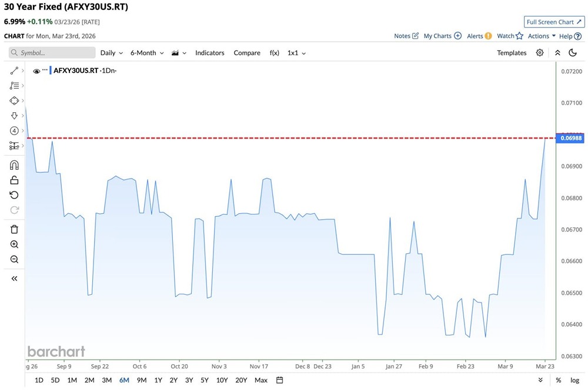Open chart settings gear icon
This screenshot has height=390, width=588.
(x=540, y=52)
